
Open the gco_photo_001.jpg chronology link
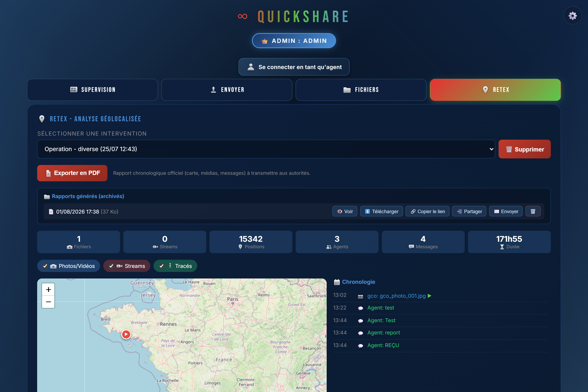coord(396,296)
